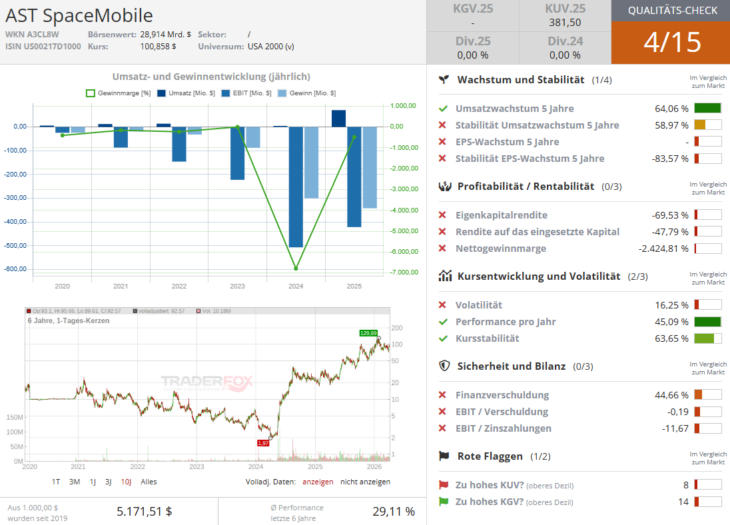Click the Wachstum und Stabilität plant icon
This screenshot has height=525, width=730.
pyautogui.click(x=443, y=79)
